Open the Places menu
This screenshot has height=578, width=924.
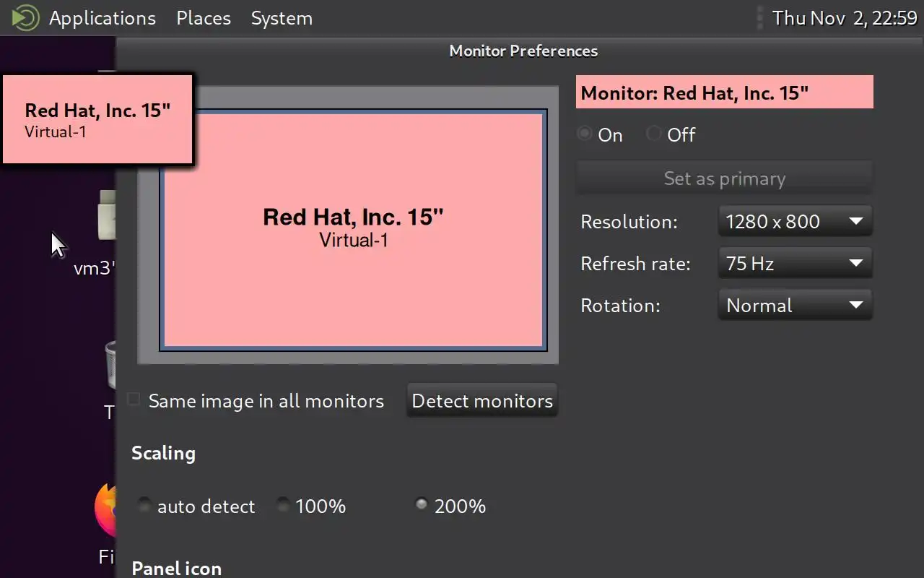click(204, 17)
